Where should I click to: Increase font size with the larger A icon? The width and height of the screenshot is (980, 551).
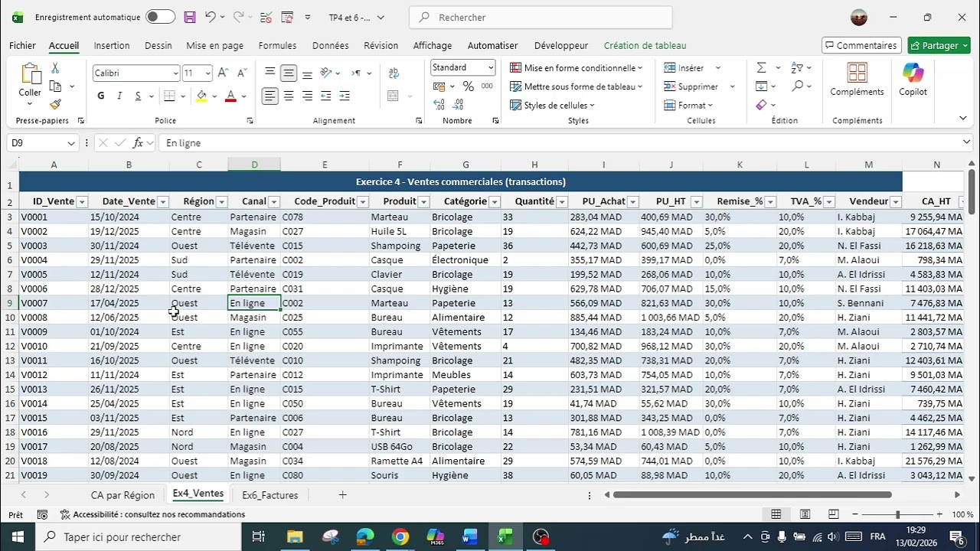[x=223, y=73]
